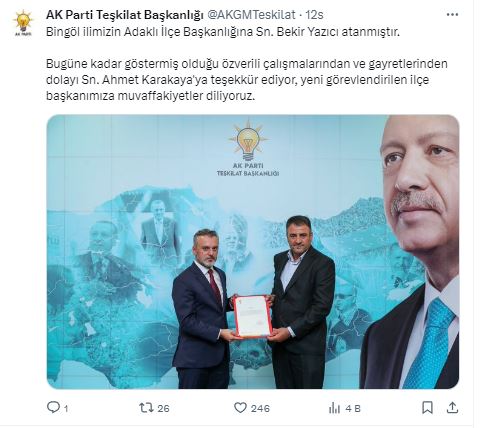Click the AK Parti profile avatar

click(x=23, y=22)
